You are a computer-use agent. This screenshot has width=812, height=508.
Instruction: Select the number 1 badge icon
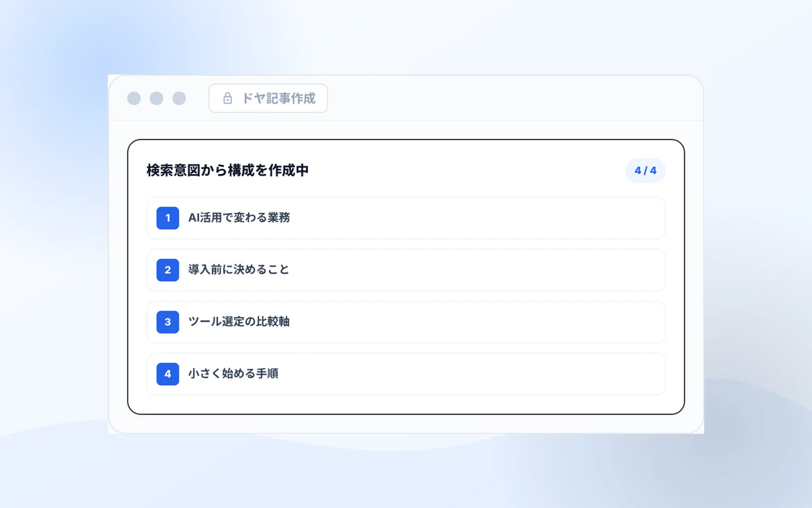(167, 218)
